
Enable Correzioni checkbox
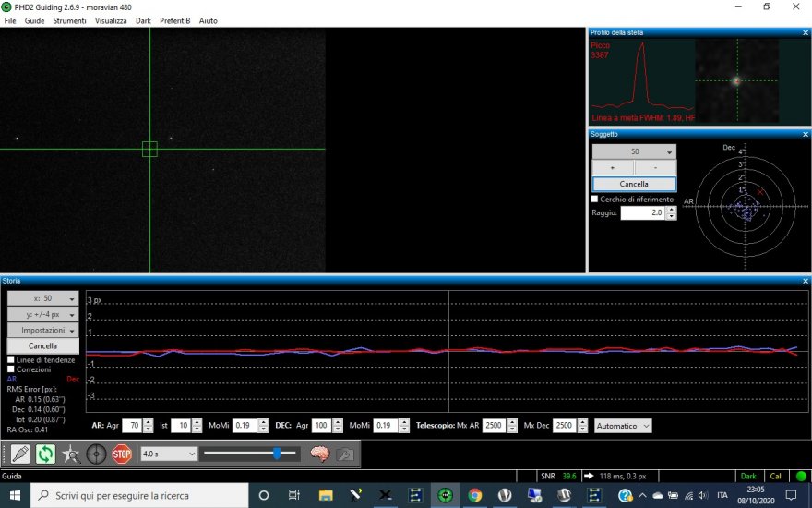click(11, 369)
